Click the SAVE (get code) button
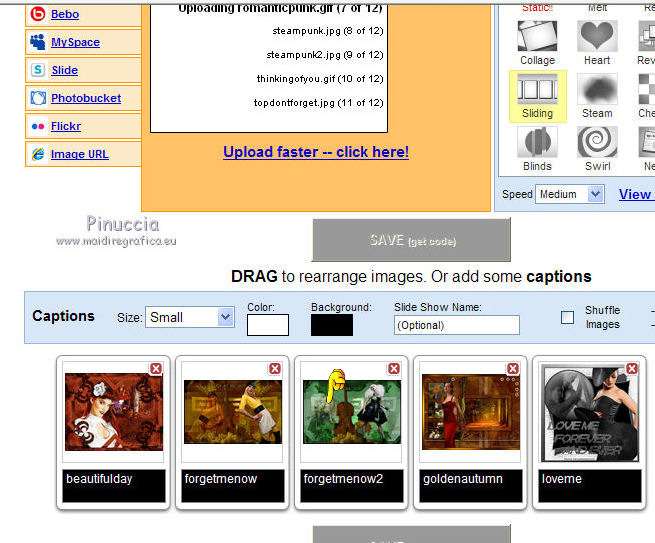Image resolution: width=655 pixels, height=543 pixels. point(411,240)
